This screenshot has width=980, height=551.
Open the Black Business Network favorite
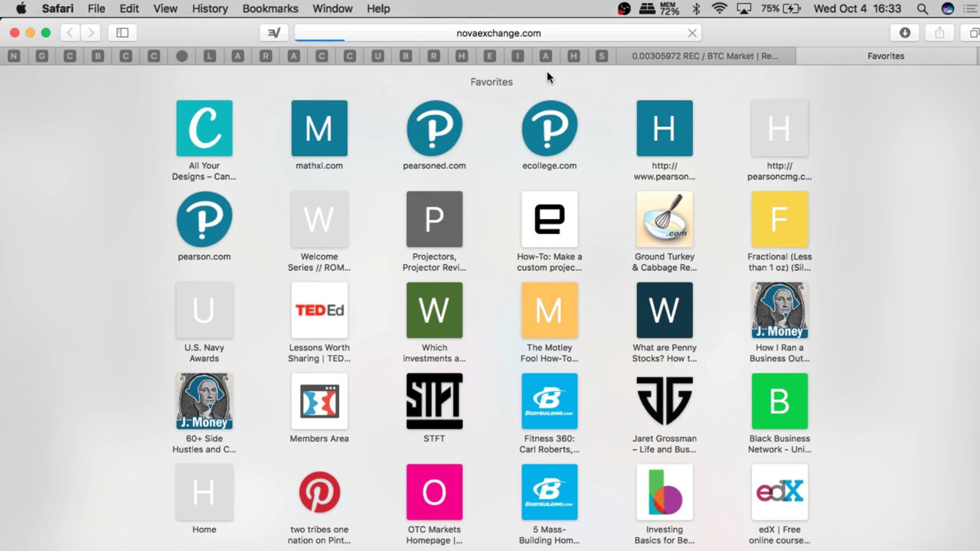(x=779, y=402)
